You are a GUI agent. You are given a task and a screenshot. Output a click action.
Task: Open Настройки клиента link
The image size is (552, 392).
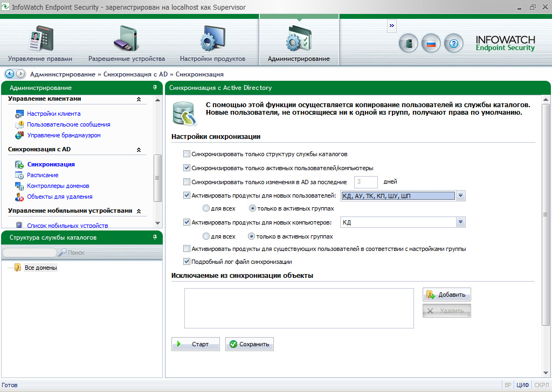coord(54,114)
